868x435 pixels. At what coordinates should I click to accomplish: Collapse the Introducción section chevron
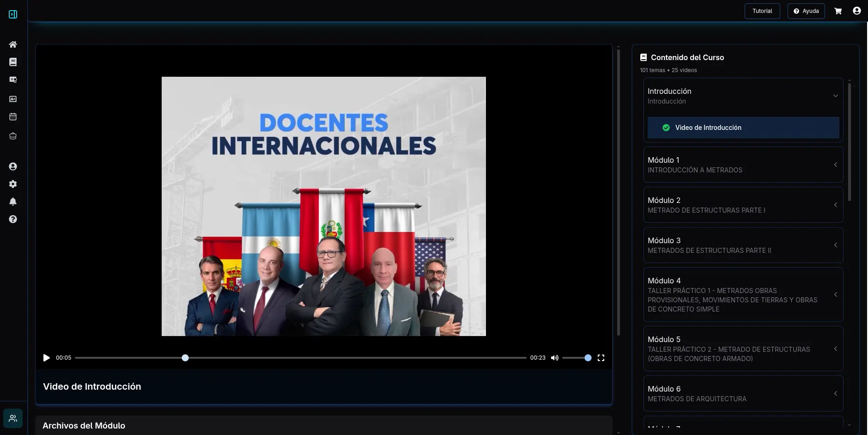836,96
